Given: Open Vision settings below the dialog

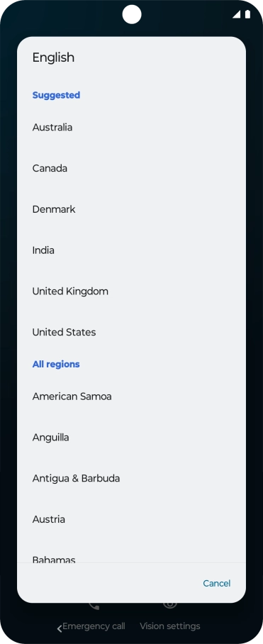Looking at the screenshot, I should point(170,626).
